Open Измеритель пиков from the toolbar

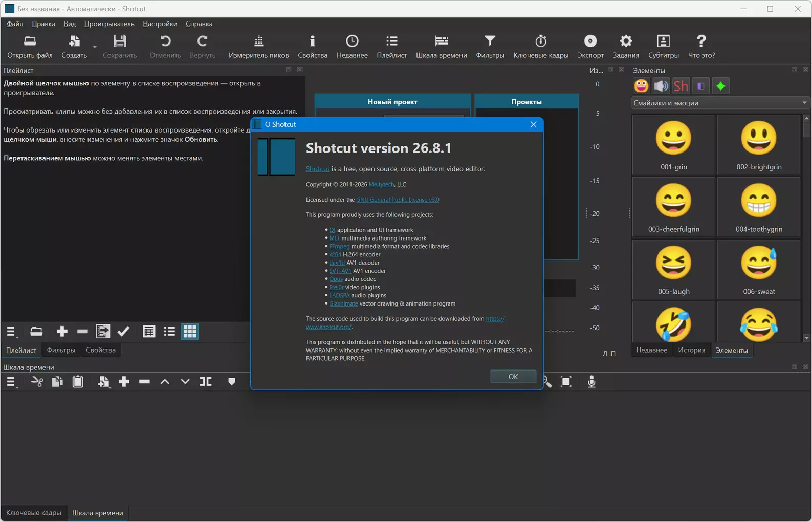pyautogui.click(x=258, y=46)
